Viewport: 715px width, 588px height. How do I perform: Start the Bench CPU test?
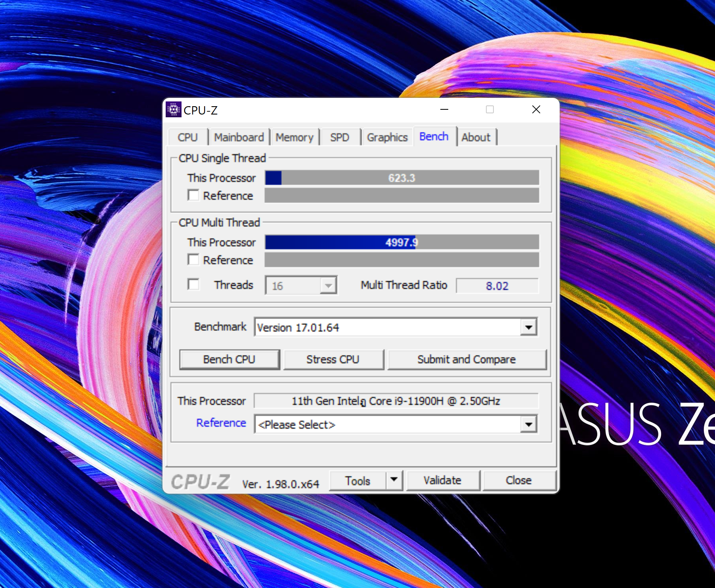tap(229, 359)
